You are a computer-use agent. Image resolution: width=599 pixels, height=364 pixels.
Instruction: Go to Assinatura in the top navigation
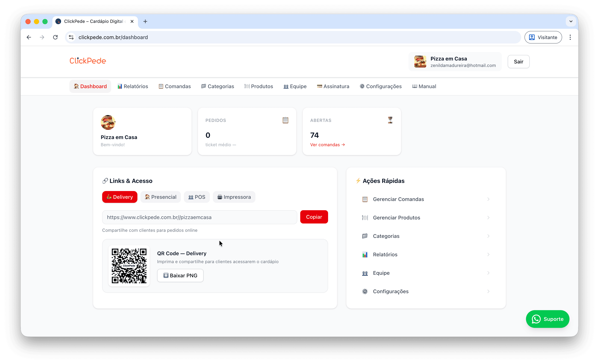333,86
